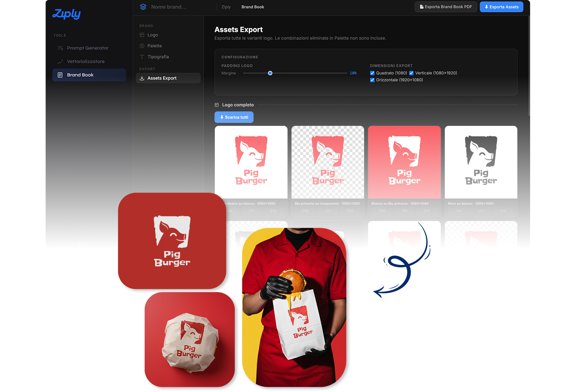Open the Palette section via its icon
Viewport: 574px width, 392px height.
pyautogui.click(x=142, y=45)
